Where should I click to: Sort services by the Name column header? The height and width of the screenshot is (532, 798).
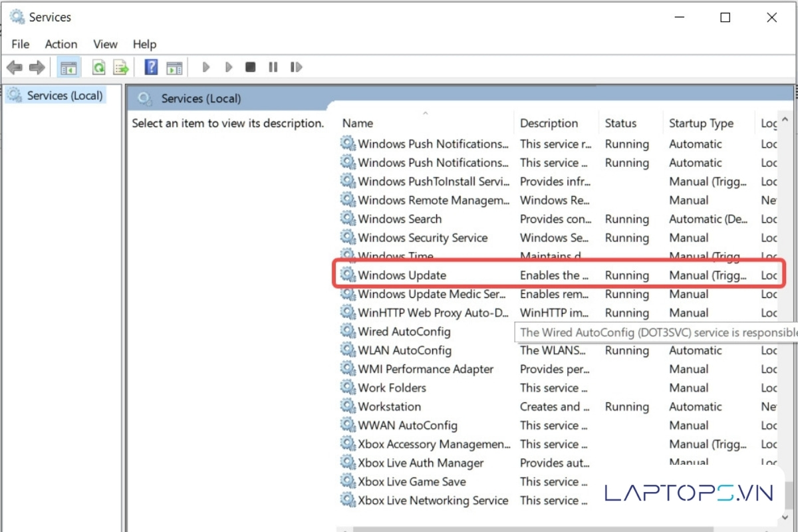click(358, 123)
